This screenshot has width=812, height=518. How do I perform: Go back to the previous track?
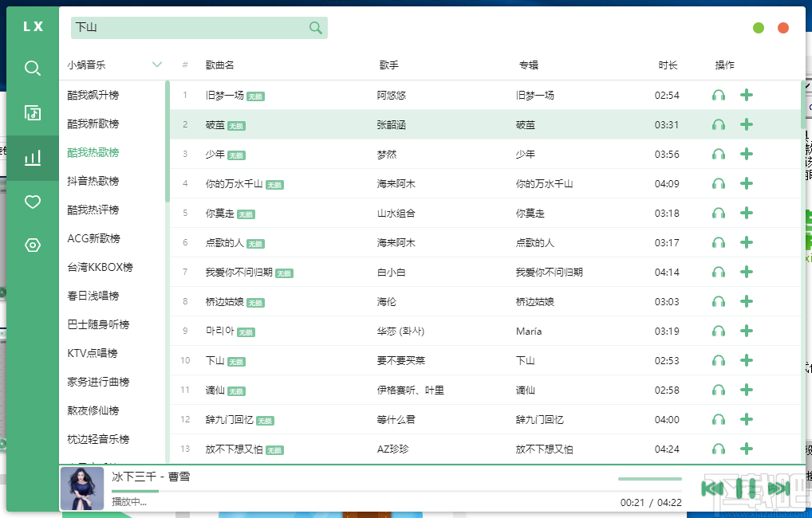coord(714,488)
